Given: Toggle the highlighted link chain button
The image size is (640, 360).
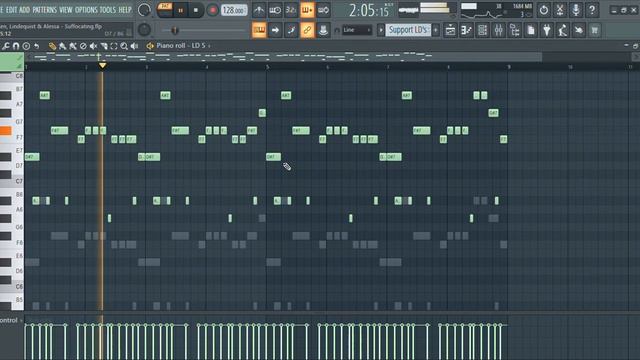Looking at the screenshot, I should tap(307, 30).
